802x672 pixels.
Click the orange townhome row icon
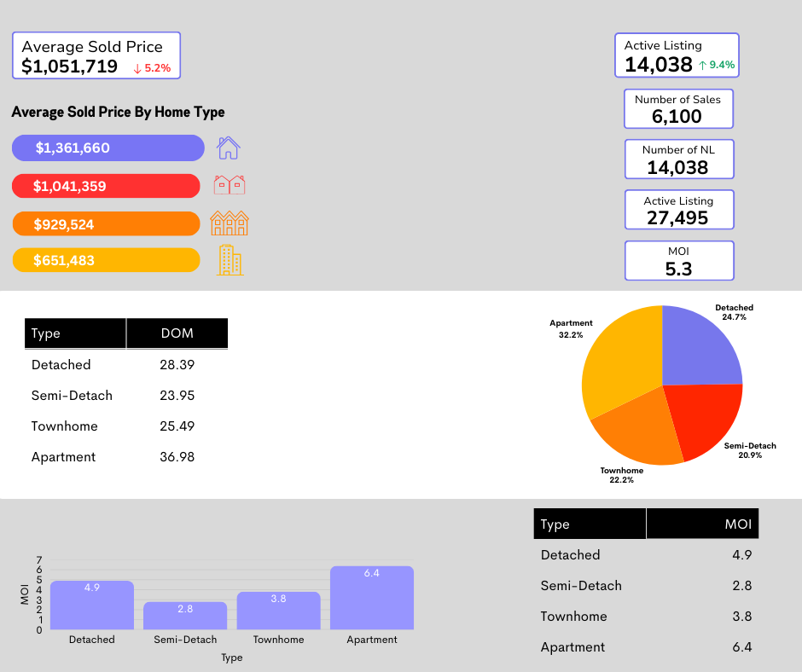point(230,223)
